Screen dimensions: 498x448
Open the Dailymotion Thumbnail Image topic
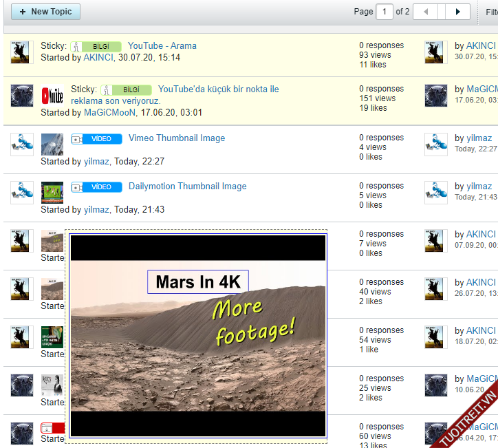point(187,186)
